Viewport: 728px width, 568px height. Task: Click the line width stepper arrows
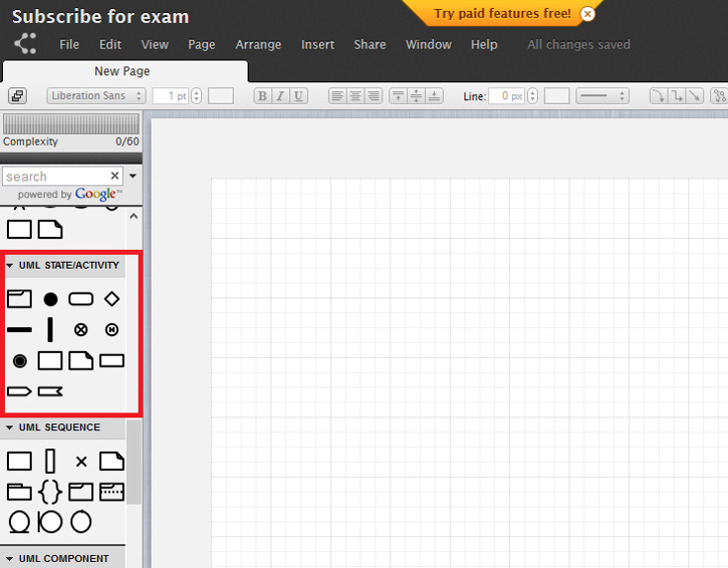tap(533, 96)
